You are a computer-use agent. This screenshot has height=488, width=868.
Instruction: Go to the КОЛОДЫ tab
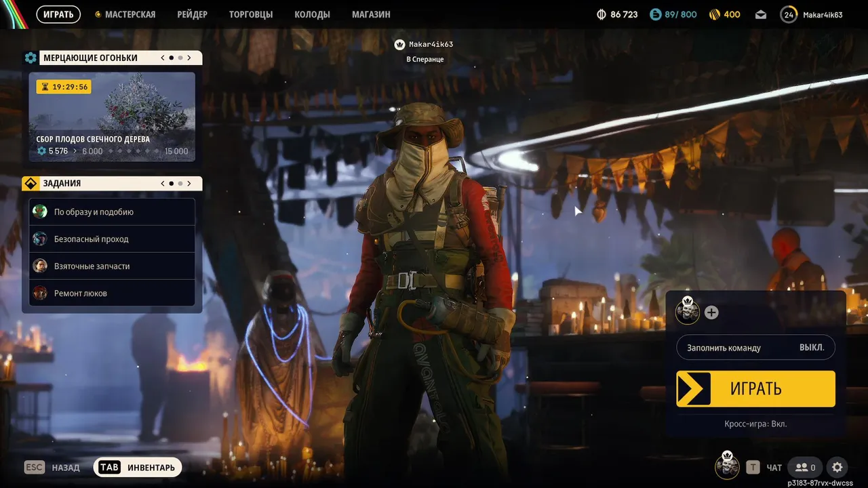point(313,14)
